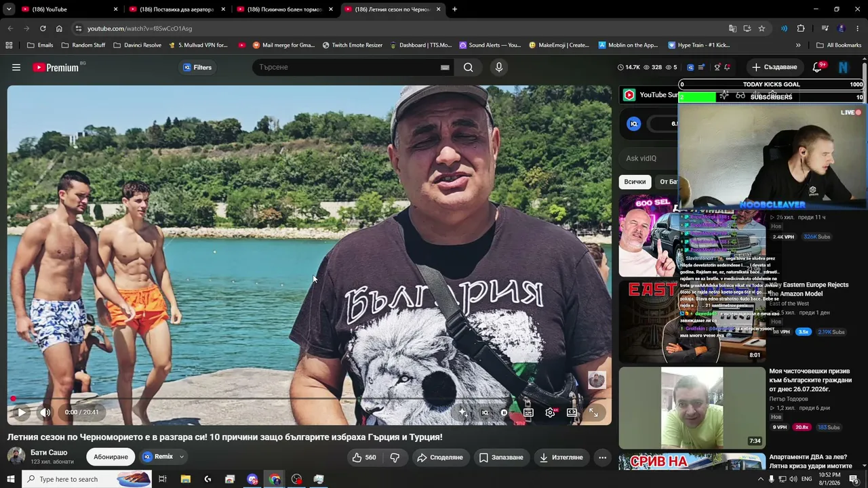Click the vidIQ icon in player controls
868x488 pixels.
point(485,412)
